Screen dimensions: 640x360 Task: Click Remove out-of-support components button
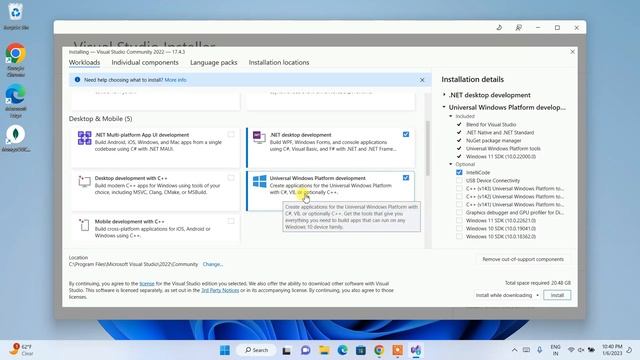(523, 259)
